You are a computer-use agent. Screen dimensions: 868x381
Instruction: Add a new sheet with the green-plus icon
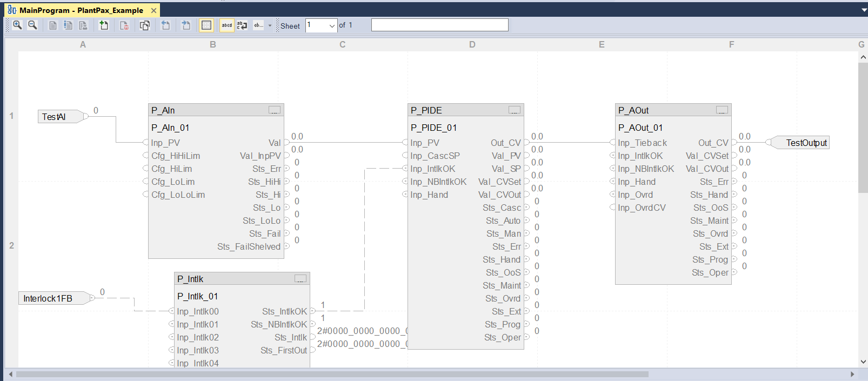pyautogui.click(x=104, y=25)
